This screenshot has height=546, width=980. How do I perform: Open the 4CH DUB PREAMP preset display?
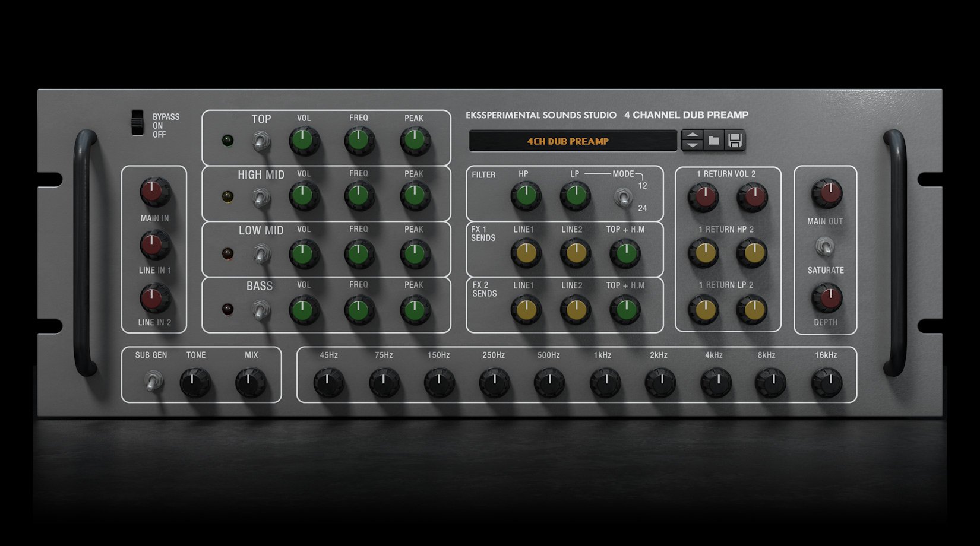click(x=570, y=141)
